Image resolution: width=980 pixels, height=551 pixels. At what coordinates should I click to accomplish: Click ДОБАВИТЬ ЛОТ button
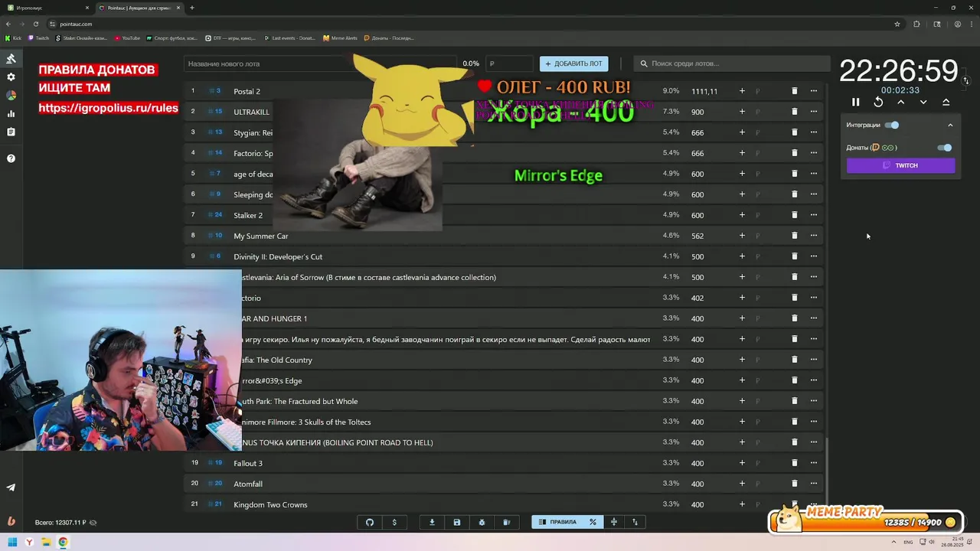coord(573,64)
